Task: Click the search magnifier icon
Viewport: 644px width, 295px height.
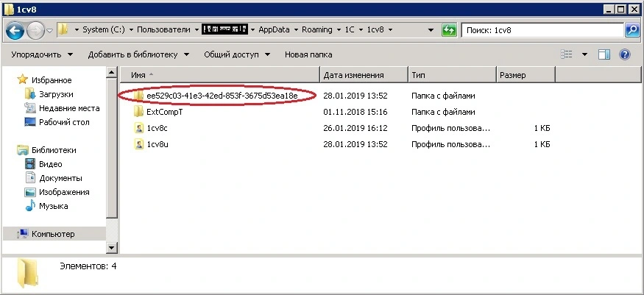Action: pyautogui.click(x=631, y=30)
